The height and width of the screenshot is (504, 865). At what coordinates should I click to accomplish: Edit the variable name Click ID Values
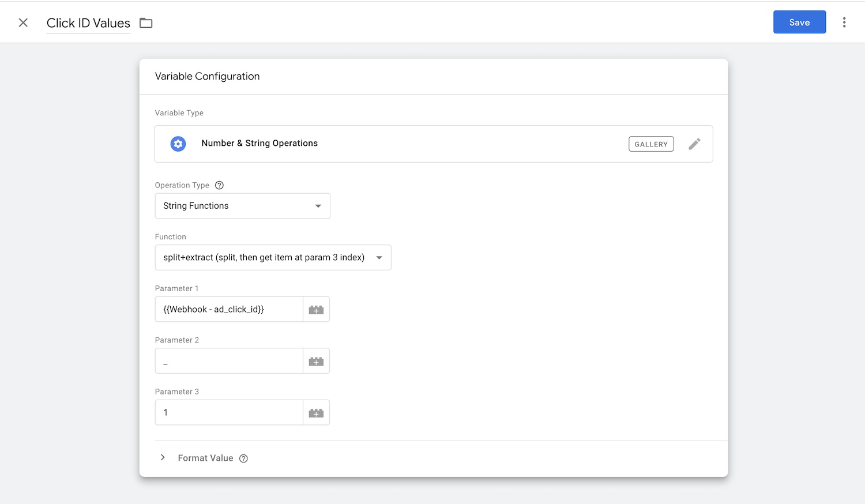point(88,23)
